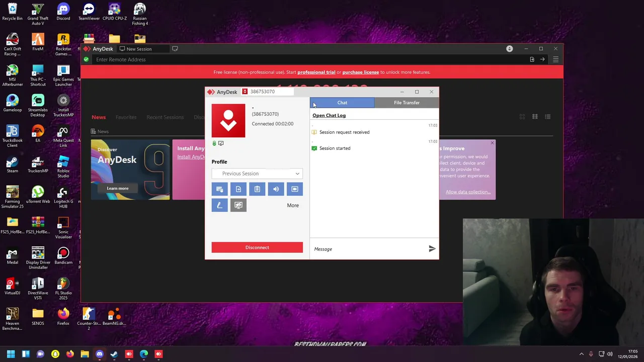This screenshot has height=362, width=644.
Task: Open the AnyDesk hamburger main menu
Action: pyautogui.click(x=555, y=59)
